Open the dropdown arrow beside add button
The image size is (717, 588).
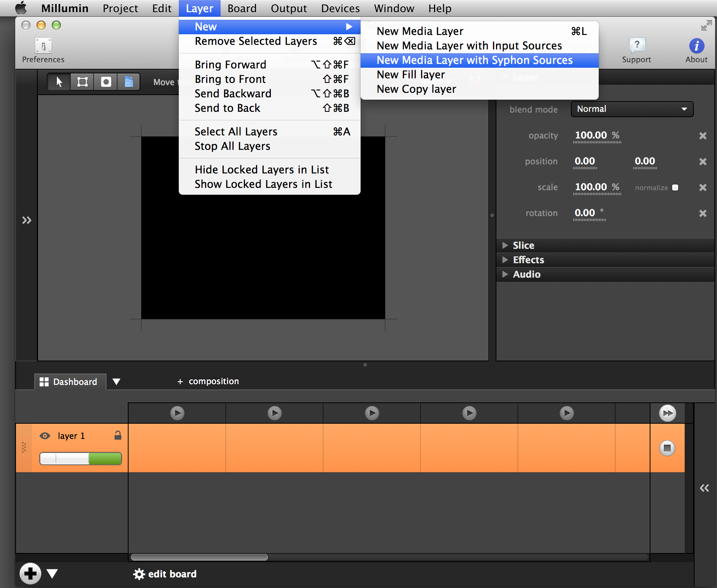pyautogui.click(x=52, y=574)
